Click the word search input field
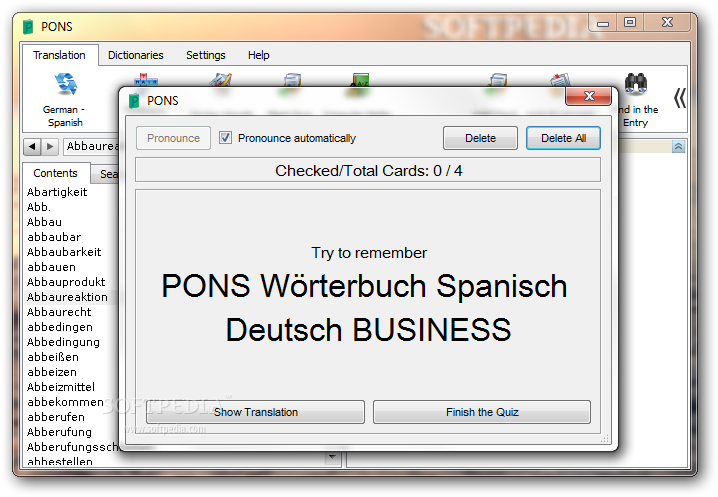Viewport: 718px width, 497px height. (91, 146)
